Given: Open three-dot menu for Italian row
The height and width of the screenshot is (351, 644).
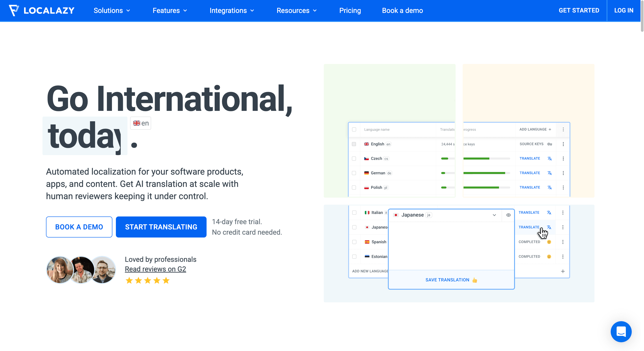Looking at the screenshot, I should click(x=563, y=213).
